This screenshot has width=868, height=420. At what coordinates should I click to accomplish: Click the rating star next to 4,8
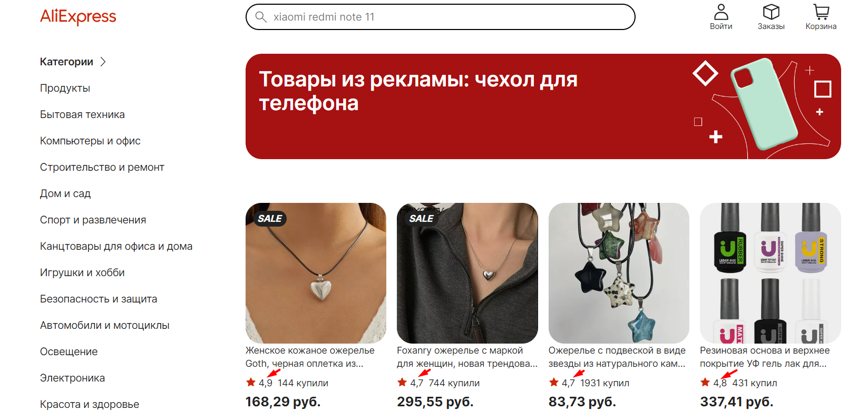(x=705, y=383)
